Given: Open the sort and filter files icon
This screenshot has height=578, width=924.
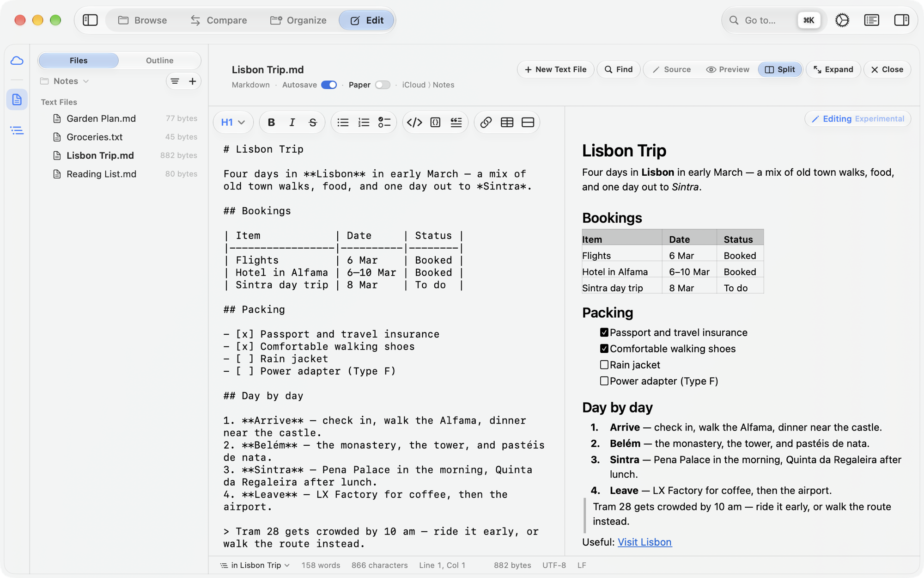Looking at the screenshot, I should click(175, 81).
